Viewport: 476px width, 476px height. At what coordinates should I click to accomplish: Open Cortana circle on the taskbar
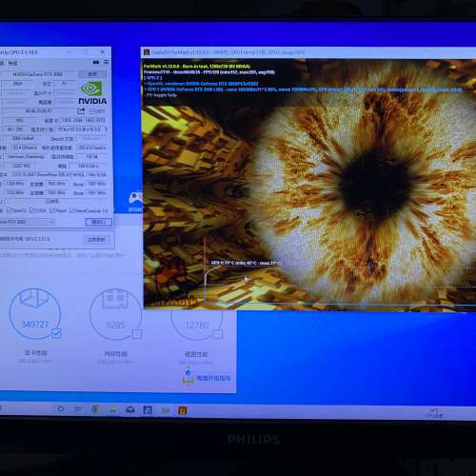pos(60,408)
